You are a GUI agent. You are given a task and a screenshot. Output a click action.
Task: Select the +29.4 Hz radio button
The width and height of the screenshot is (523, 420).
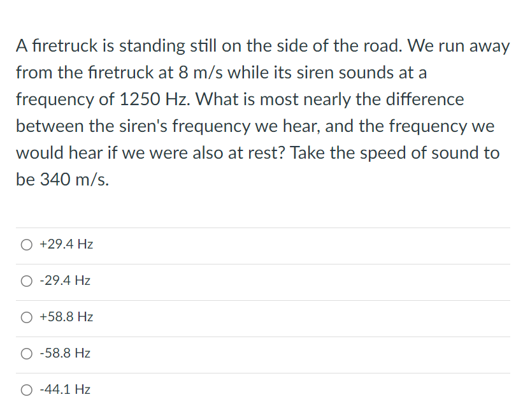coord(27,244)
